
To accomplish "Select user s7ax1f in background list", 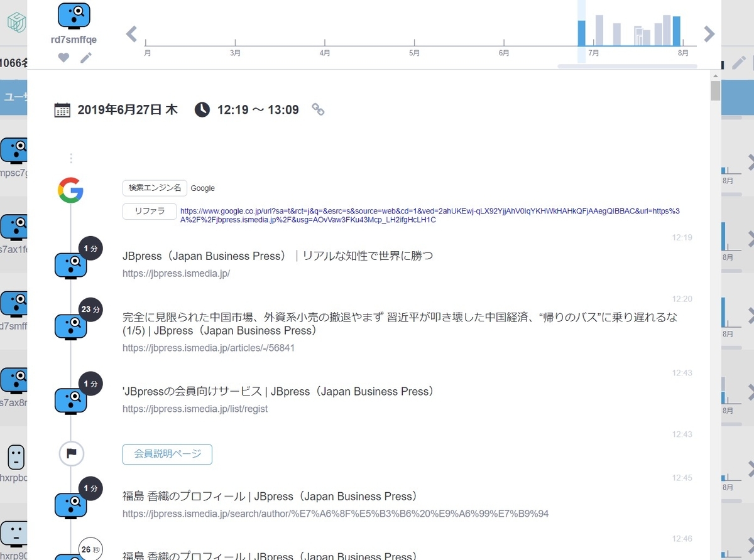I will coord(13,234).
